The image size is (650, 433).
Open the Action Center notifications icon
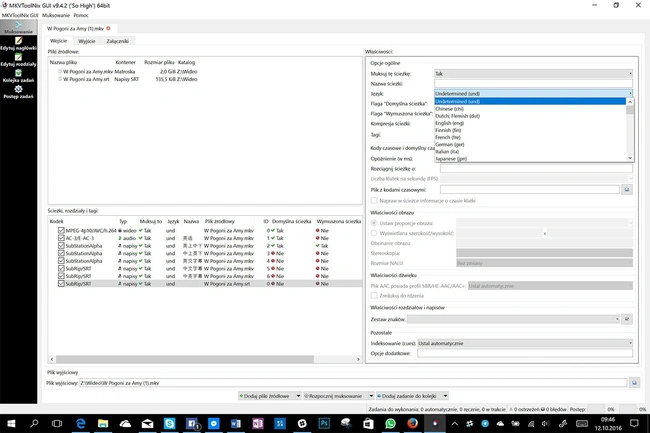pos(634,423)
